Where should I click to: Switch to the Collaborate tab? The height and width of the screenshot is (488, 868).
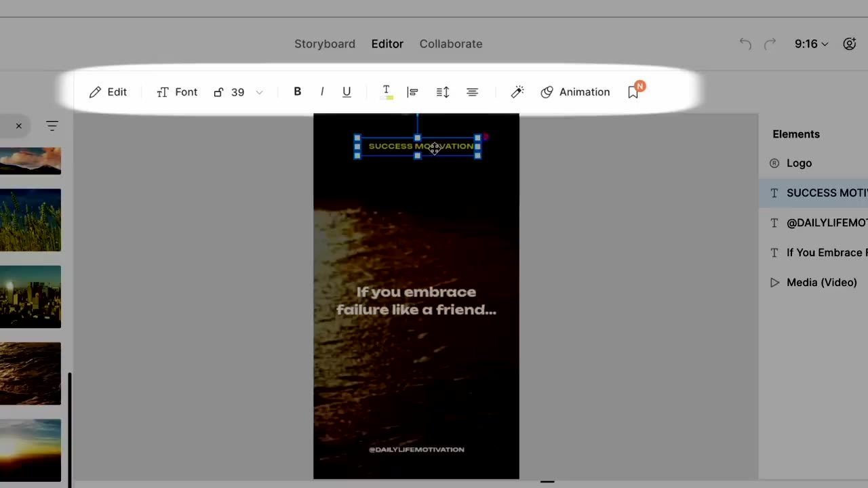(451, 43)
